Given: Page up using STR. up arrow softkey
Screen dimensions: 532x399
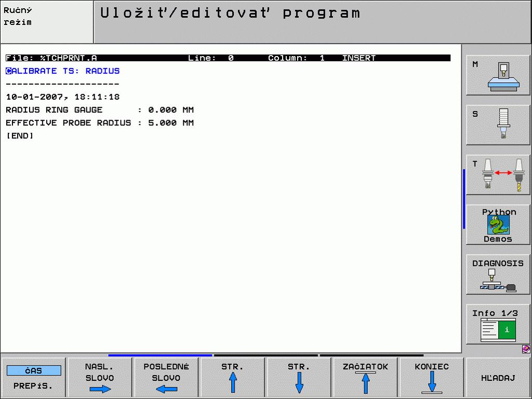Looking at the screenshot, I should (232, 378).
